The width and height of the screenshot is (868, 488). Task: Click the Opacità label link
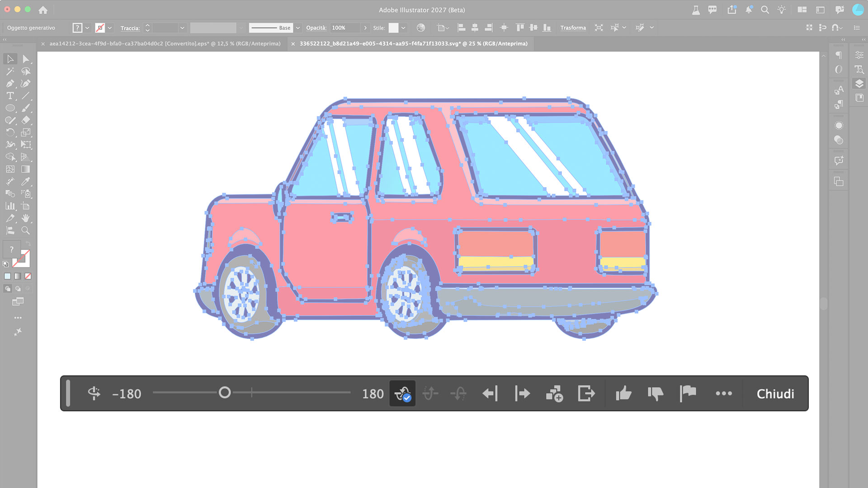(x=316, y=28)
